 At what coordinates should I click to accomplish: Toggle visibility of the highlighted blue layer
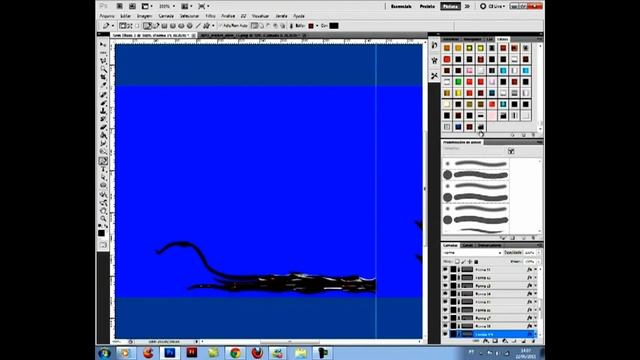click(x=445, y=334)
